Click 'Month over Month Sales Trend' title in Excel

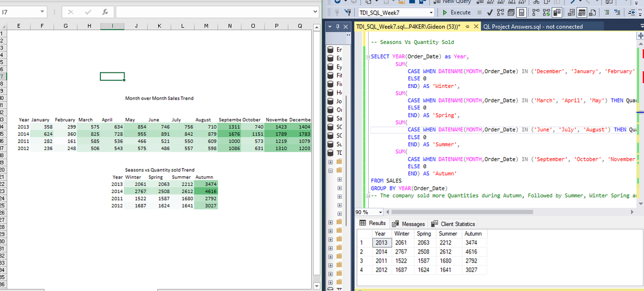(x=159, y=98)
